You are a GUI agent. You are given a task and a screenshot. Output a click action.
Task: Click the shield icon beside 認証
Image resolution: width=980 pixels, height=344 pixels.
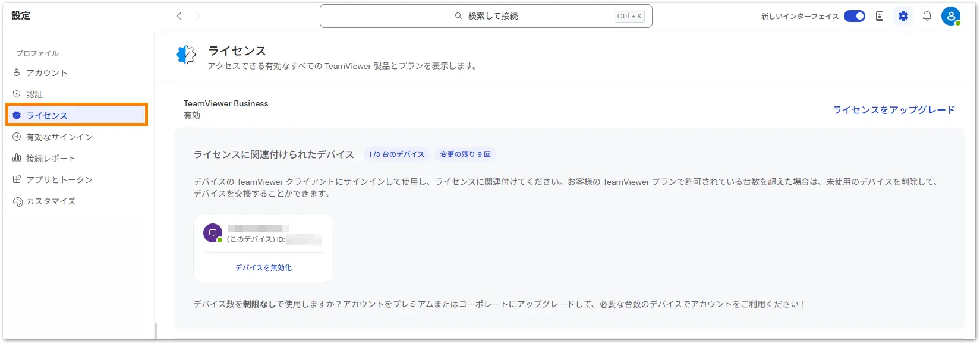click(17, 94)
